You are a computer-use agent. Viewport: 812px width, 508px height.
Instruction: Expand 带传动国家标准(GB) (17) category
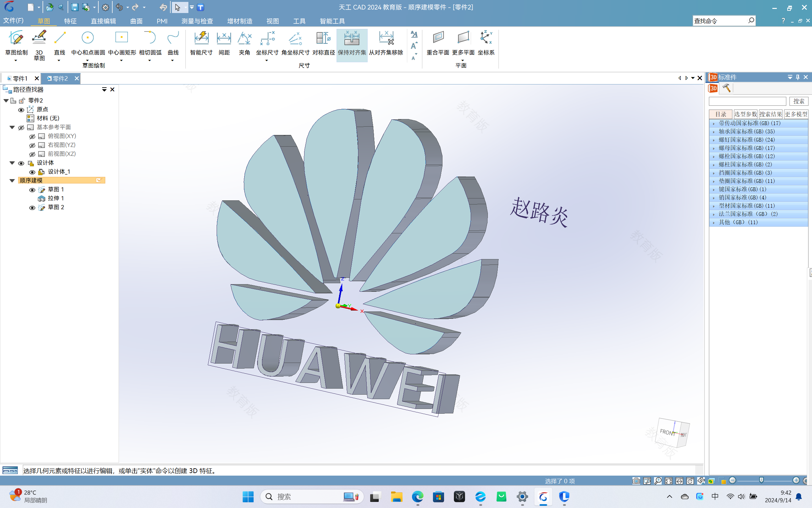pos(714,123)
